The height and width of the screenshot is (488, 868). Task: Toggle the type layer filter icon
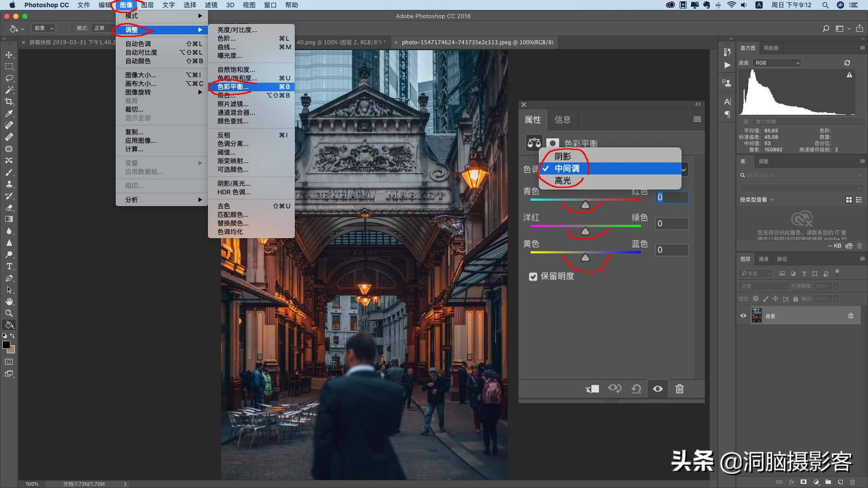[804, 273]
